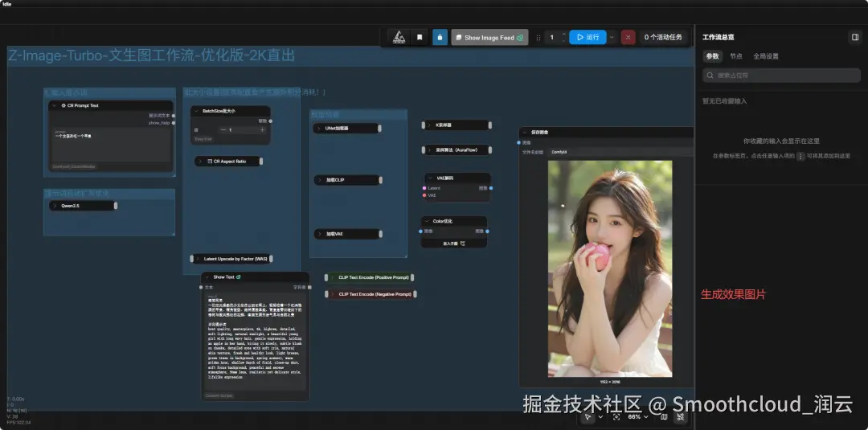This screenshot has width=868, height=430.
Task: Collapse the BatchSize批大小 node
Action: [196, 111]
